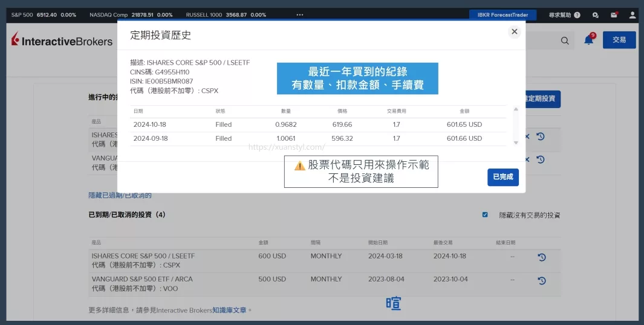The height and width of the screenshot is (325, 644).
Task: Click down arrow of history table scrollbar
Action: (516, 143)
